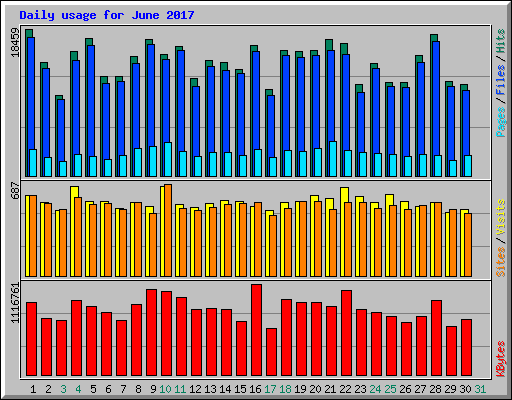Click the red KBytes bar for day 1
Screen dimensions: 512x400
click(x=31, y=339)
